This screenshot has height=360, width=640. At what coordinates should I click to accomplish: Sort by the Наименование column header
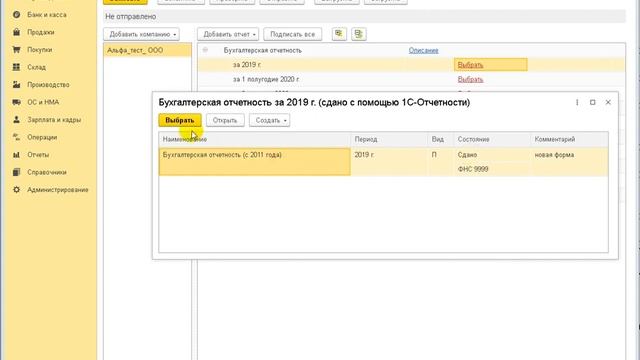255,139
